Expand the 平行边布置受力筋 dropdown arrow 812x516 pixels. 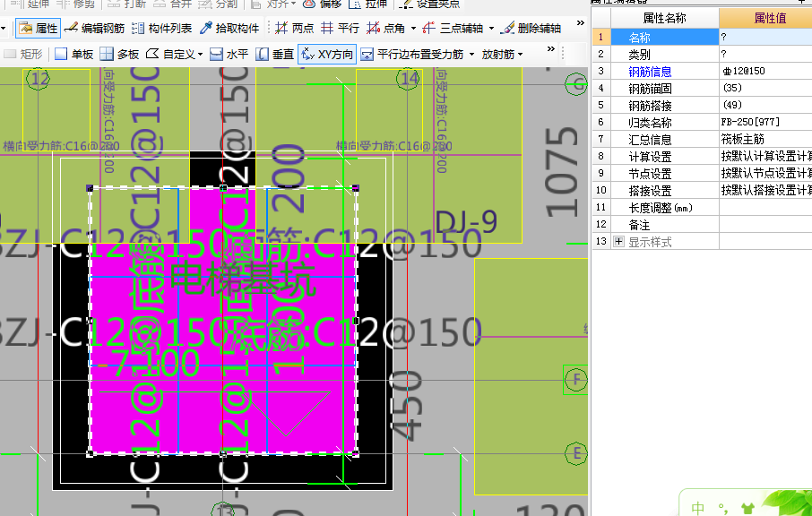[471, 55]
